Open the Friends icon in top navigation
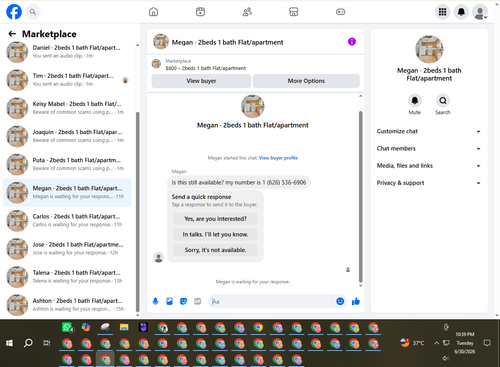 (247, 12)
